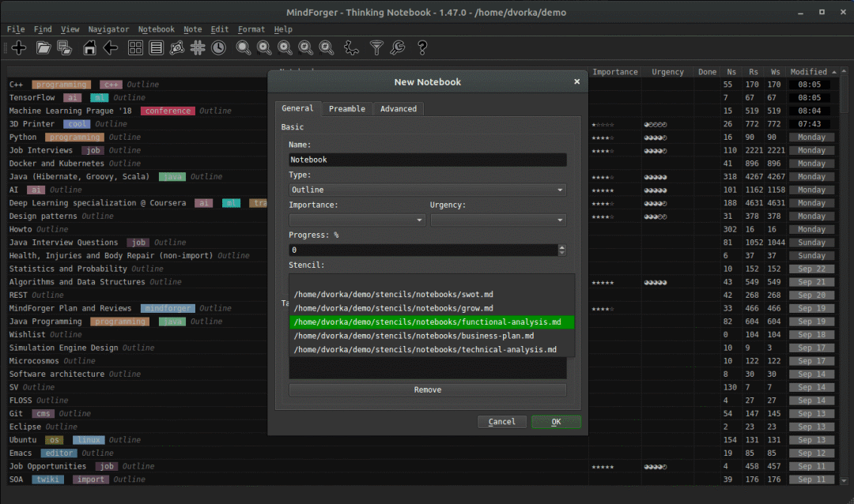Screen dimensions: 854x504
Task: Open the Importance dropdown
Action: click(357, 220)
